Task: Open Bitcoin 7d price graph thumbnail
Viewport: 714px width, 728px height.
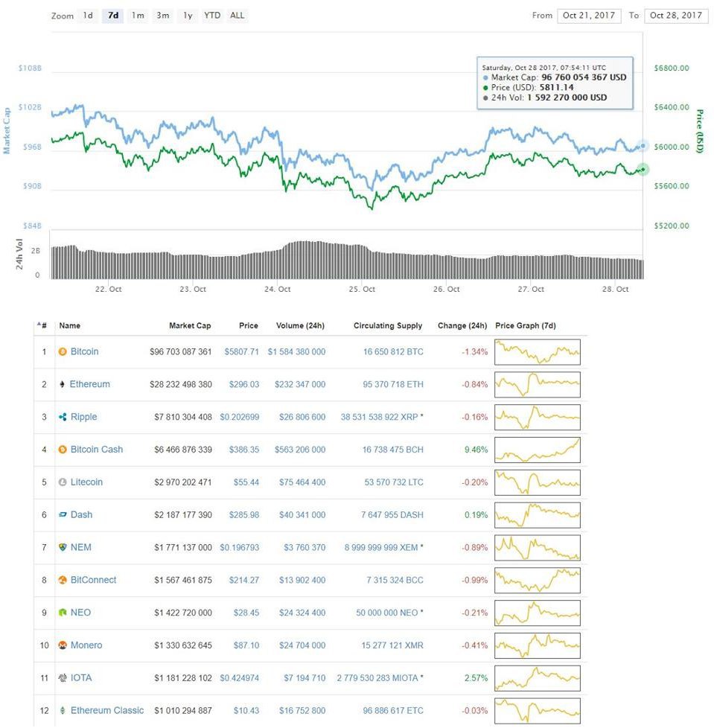Action: point(538,352)
